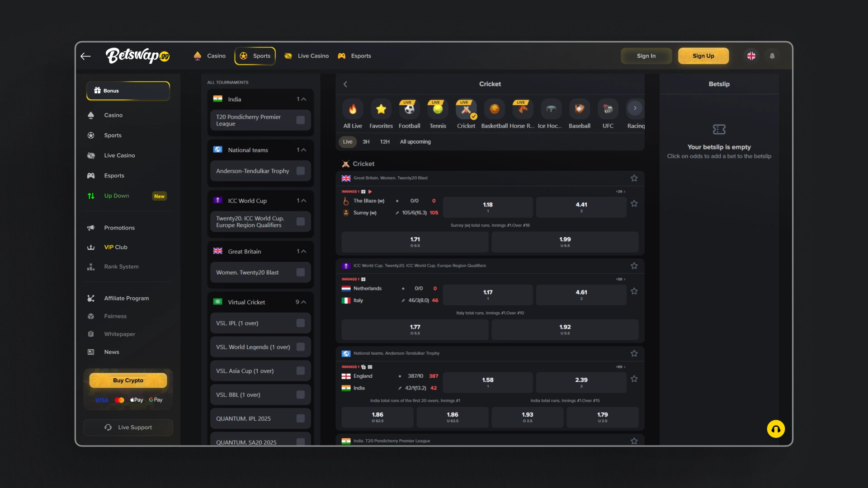Collapse the ICC World Cup tournament group

303,201
